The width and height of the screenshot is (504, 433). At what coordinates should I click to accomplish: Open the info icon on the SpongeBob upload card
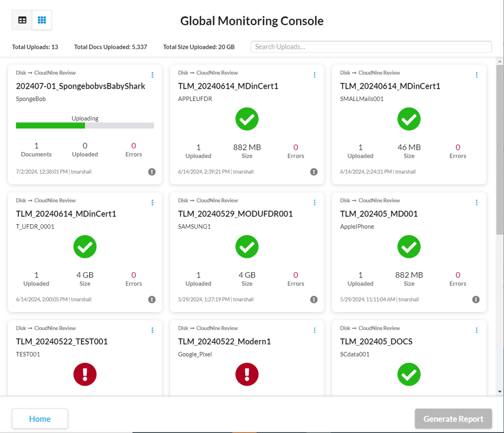click(152, 171)
